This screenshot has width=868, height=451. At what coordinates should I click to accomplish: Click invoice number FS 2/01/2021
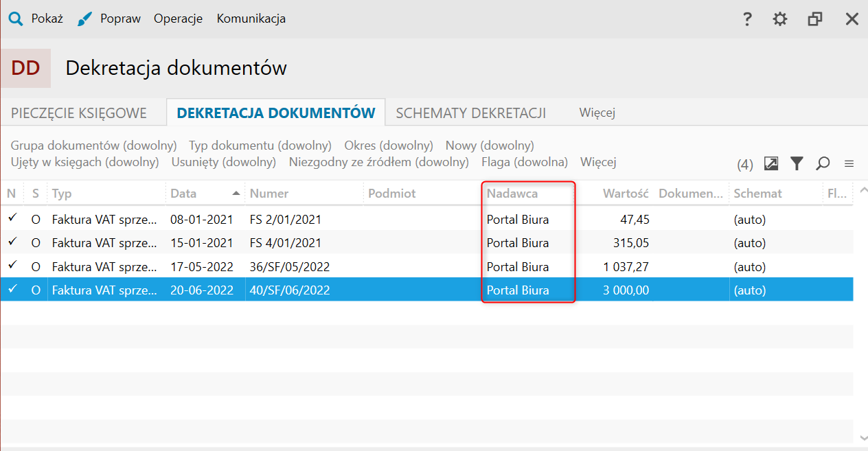click(286, 220)
